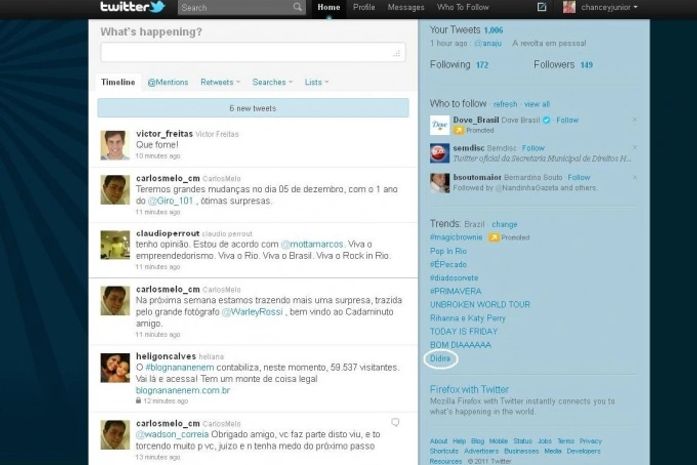This screenshot has width=697, height=465.
Task: Click the Dove_Brasil avatar icon
Action: coord(439,124)
